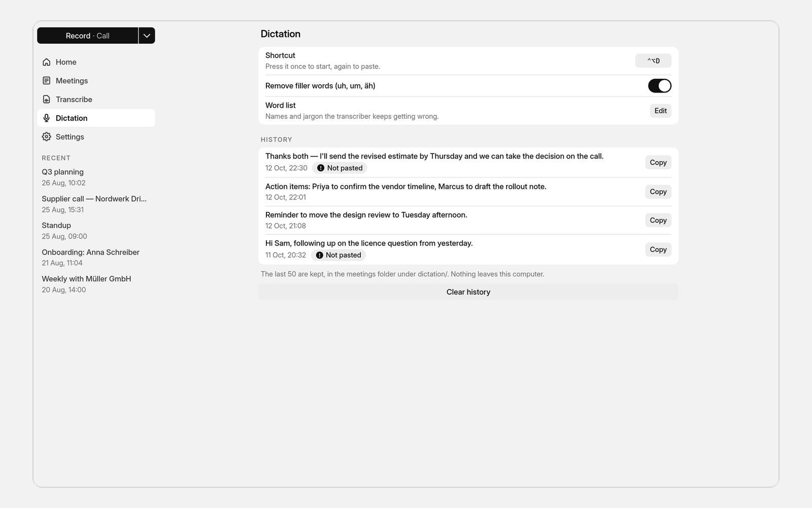Copy the revised estimate dictation

(658, 163)
